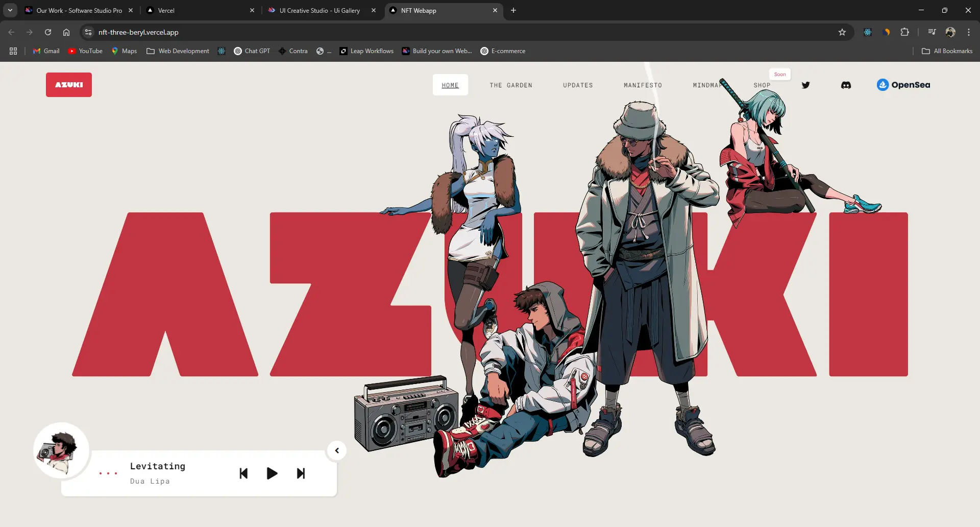Viewport: 980px width, 527px height.
Task: Close the NFT Webapp tab
Action: (495, 10)
